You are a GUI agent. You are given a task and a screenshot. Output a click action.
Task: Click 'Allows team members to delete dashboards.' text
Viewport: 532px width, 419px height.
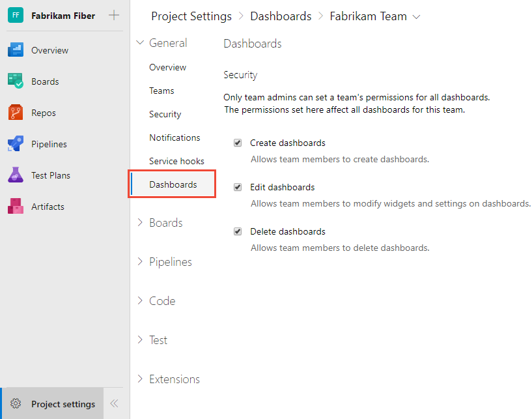coord(340,248)
